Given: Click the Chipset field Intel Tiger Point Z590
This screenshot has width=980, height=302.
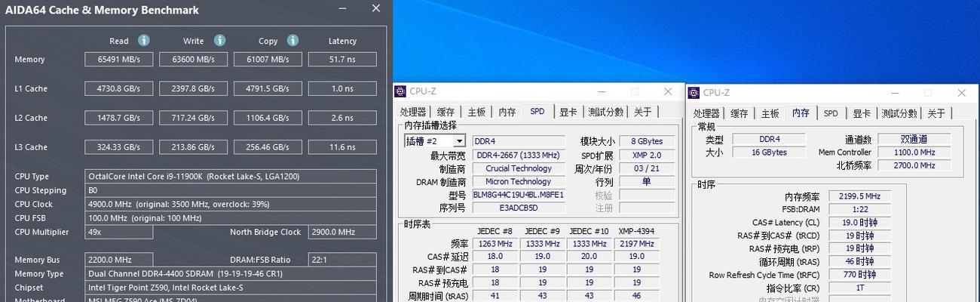Looking at the screenshot, I should [x=231, y=288].
